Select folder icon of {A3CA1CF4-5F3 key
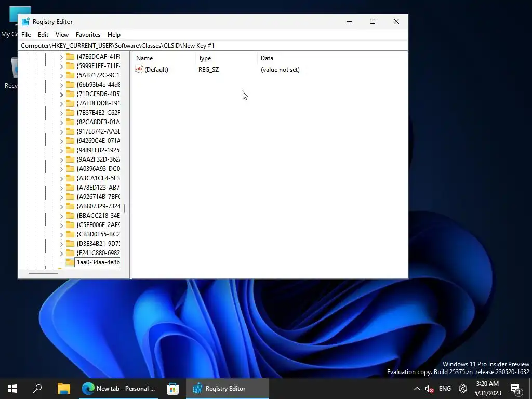 [x=70, y=178]
